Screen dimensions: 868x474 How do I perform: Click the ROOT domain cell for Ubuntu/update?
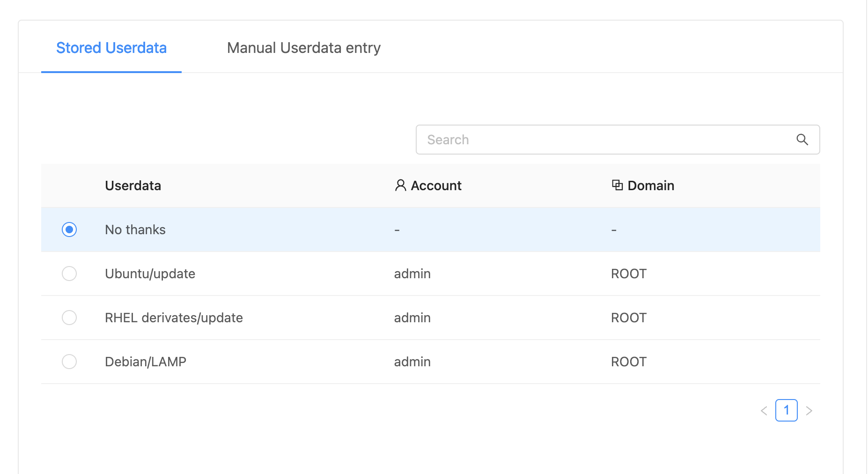click(628, 274)
